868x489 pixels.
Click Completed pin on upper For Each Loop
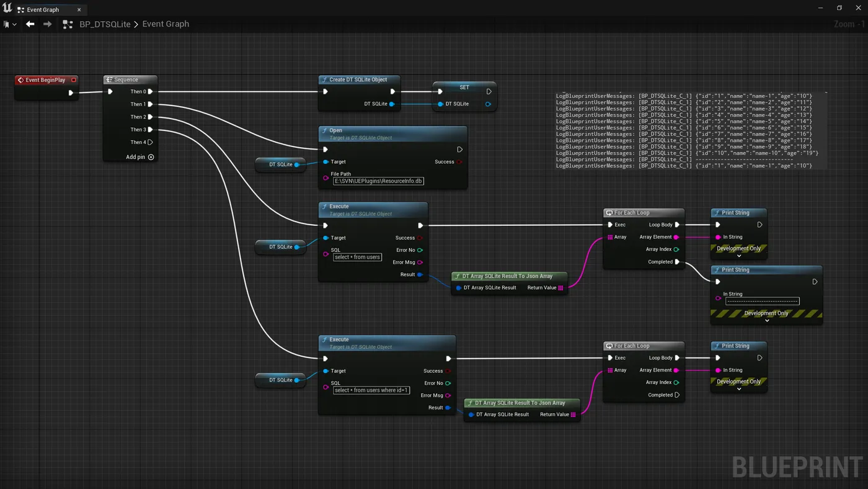tap(677, 262)
